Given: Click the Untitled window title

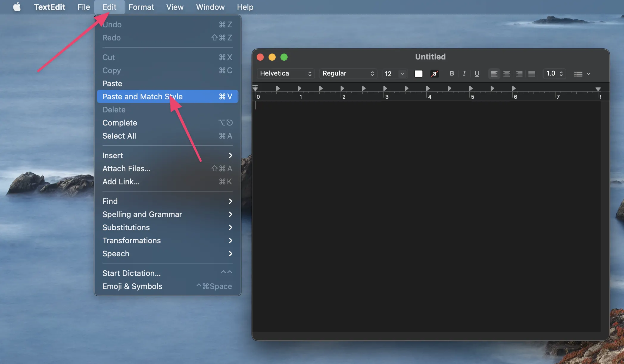Looking at the screenshot, I should click(430, 57).
